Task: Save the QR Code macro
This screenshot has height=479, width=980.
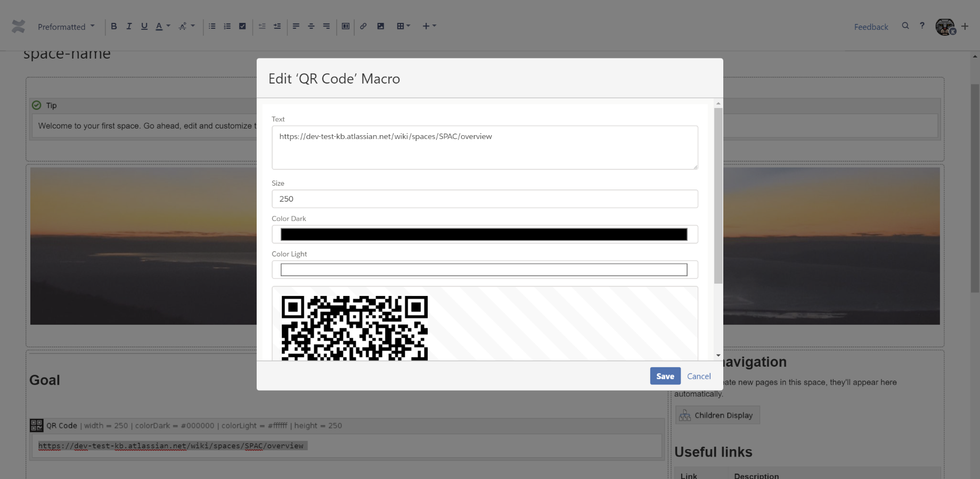Action: pos(665,376)
